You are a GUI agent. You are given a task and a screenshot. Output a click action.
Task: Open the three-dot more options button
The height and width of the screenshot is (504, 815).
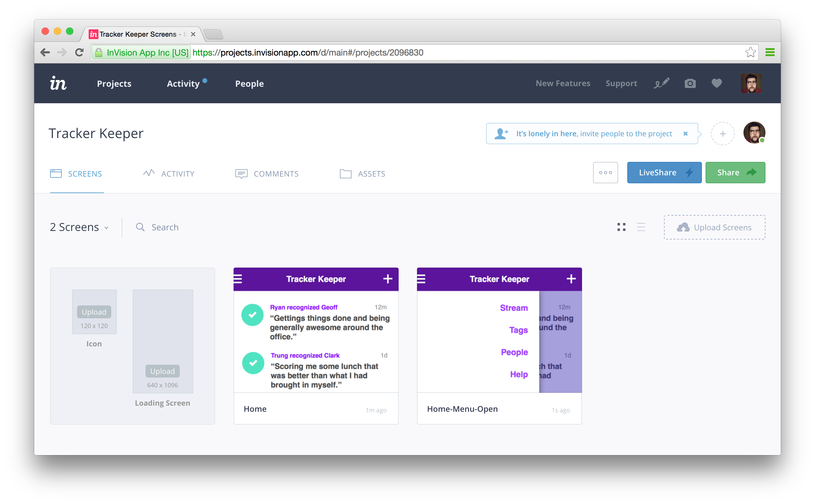click(605, 173)
